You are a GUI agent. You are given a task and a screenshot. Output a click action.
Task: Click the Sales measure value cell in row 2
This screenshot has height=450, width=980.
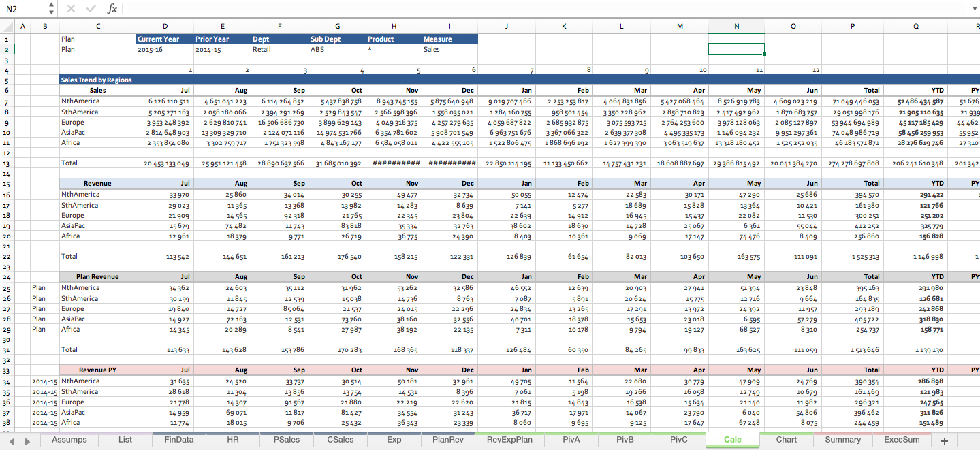coord(449,49)
